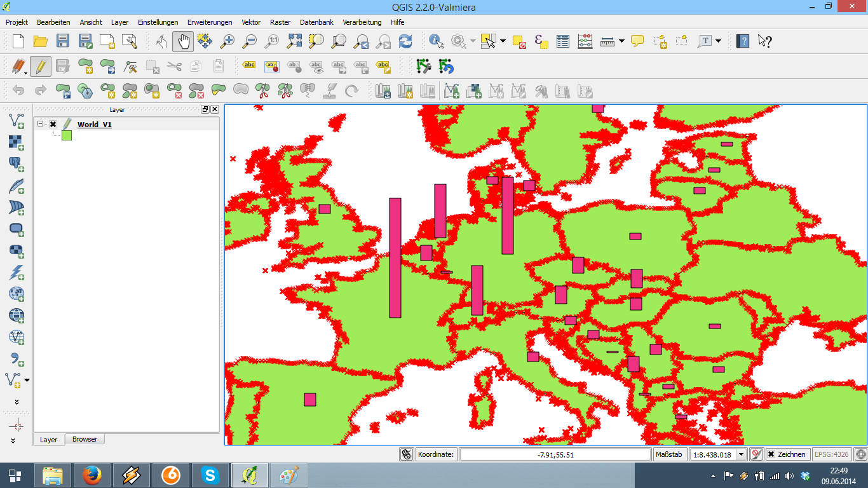
Task: Switch to the Layer tab
Action: point(48,440)
